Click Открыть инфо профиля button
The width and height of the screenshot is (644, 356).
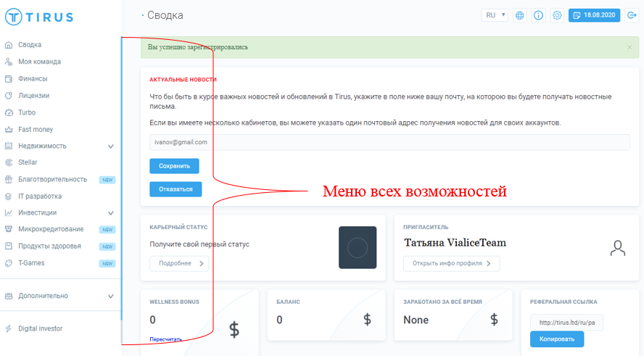(x=451, y=264)
